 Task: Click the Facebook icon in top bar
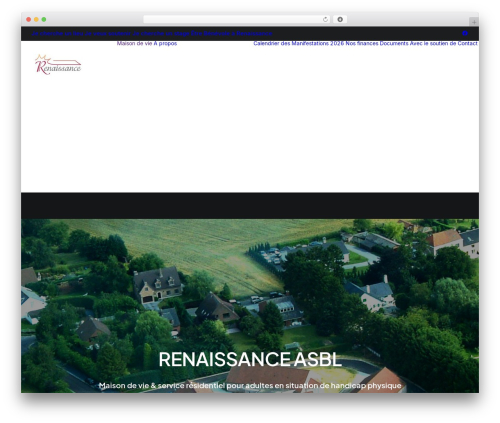point(465,33)
